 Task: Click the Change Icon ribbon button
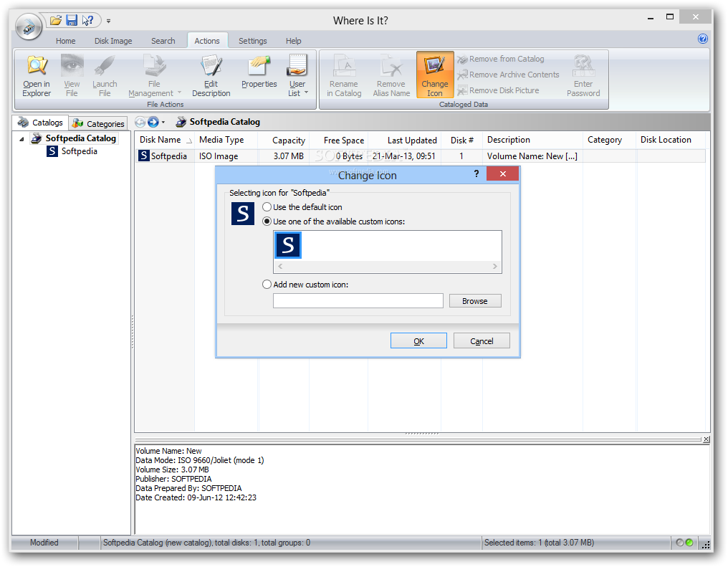point(435,75)
